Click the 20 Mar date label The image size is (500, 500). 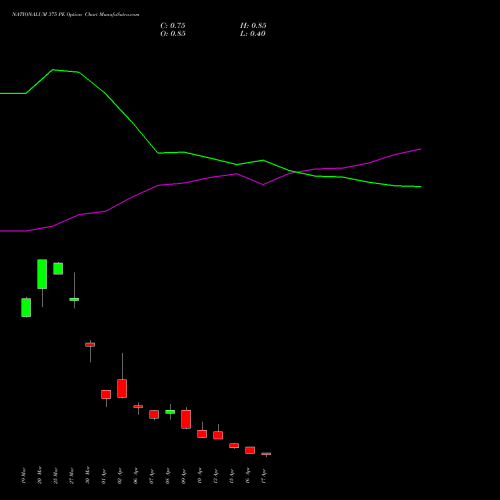(x=39, y=475)
